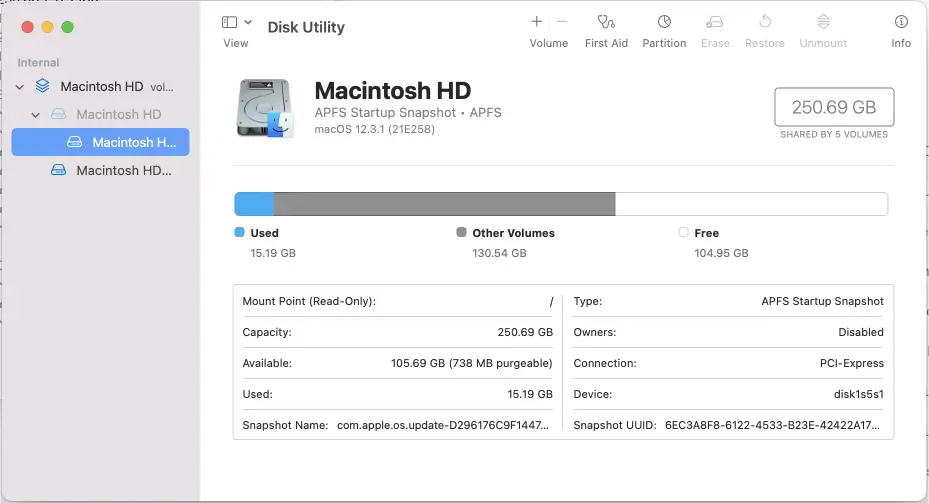
Task: Click the blue Used legend swatch
Action: (x=239, y=232)
